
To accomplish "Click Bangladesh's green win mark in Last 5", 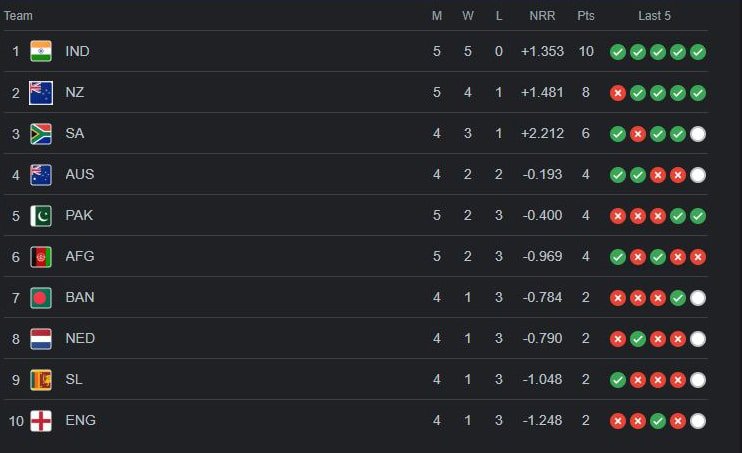I will 678,298.
